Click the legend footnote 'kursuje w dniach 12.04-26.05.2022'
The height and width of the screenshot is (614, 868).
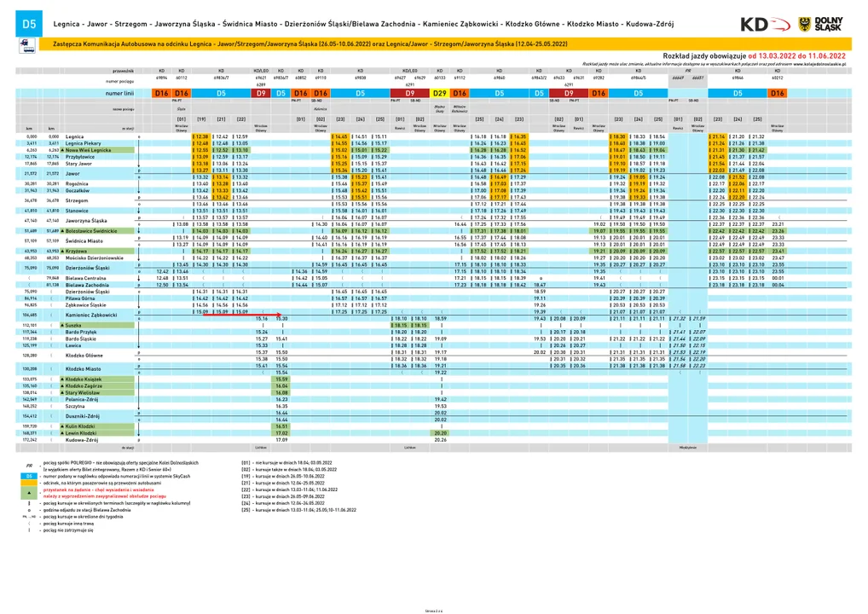click(290, 503)
